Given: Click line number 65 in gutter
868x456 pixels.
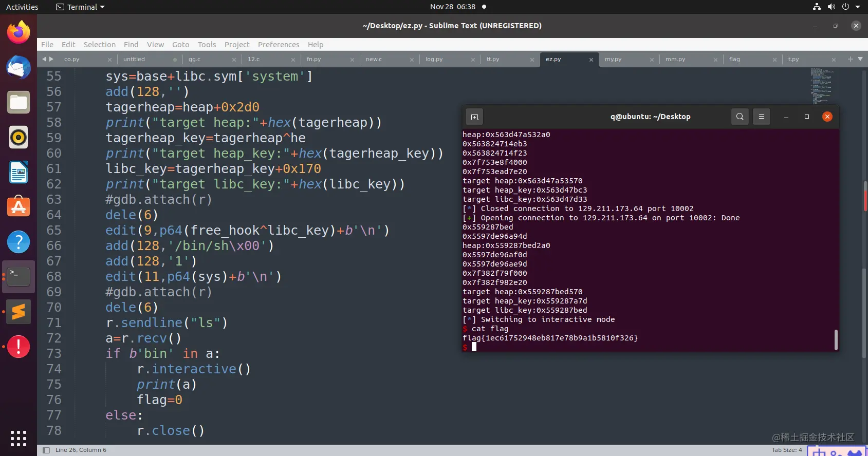Looking at the screenshot, I should [x=54, y=230].
